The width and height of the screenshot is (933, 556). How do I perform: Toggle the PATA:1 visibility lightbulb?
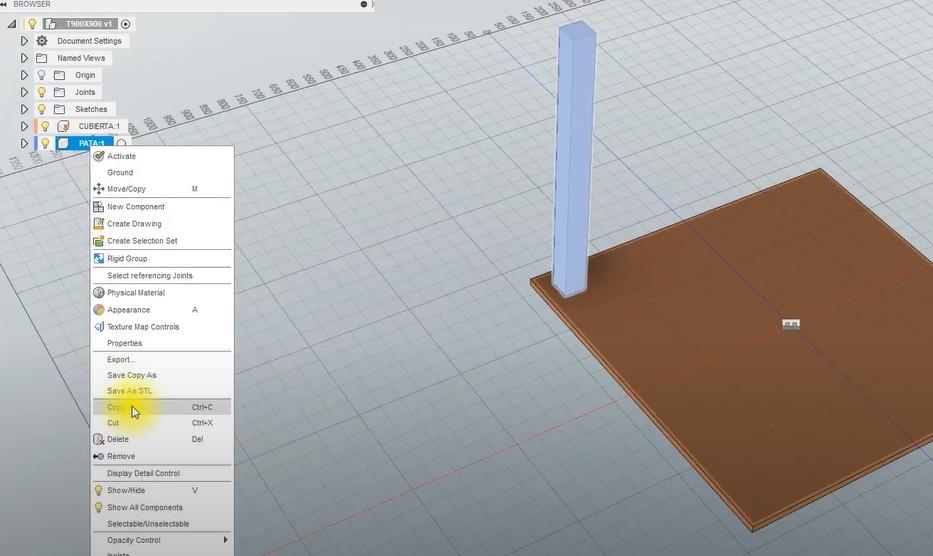(45, 143)
